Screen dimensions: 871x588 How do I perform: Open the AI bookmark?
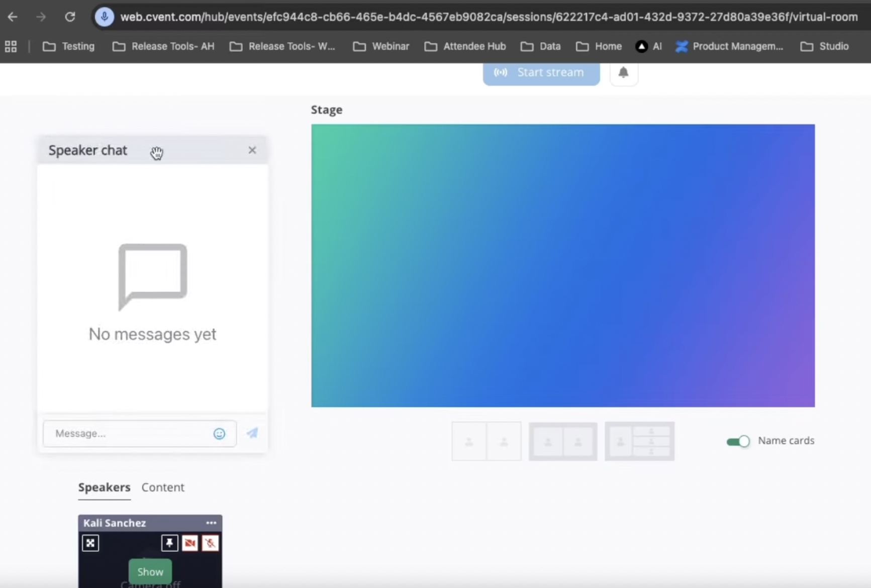649,46
